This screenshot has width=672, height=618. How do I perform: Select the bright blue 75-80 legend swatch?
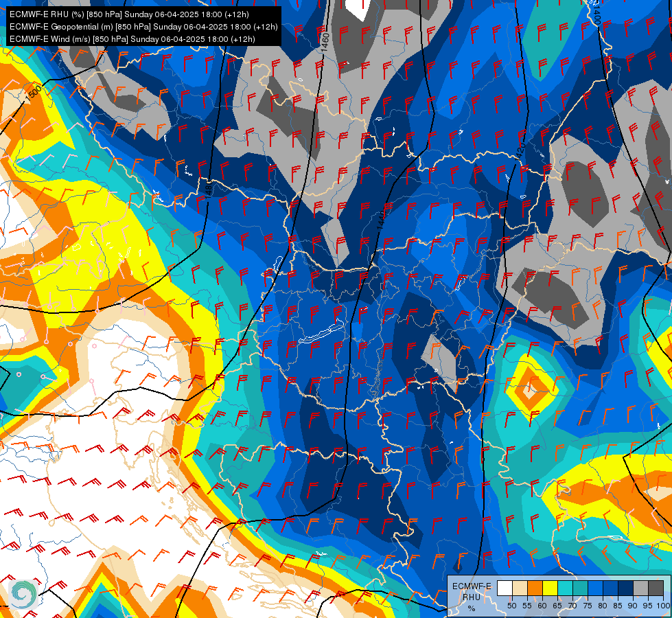[x=595, y=588]
